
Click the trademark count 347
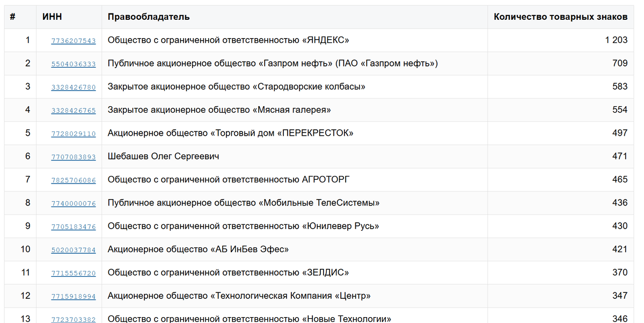point(620,296)
